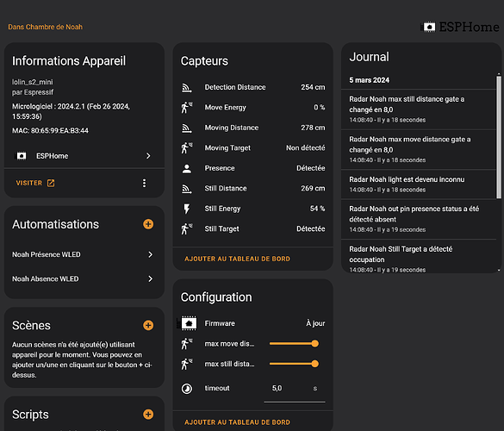The image size is (504, 431).
Task: Click the Still Energy lightning icon
Action: (187, 209)
